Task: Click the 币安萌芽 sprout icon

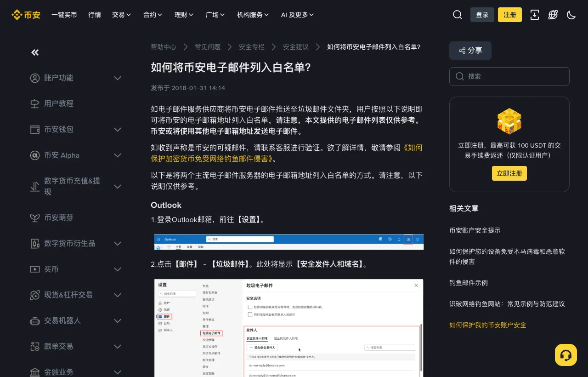Action: pyautogui.click(x=35, y=218)
